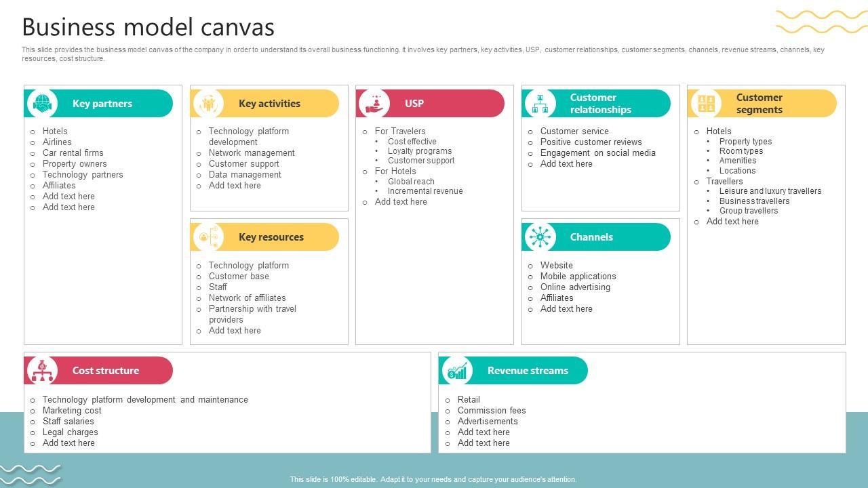Viewport: 868px width, 488px height.
Task: Click the Channels network hub icon
Action: click(x=540, y=237)
